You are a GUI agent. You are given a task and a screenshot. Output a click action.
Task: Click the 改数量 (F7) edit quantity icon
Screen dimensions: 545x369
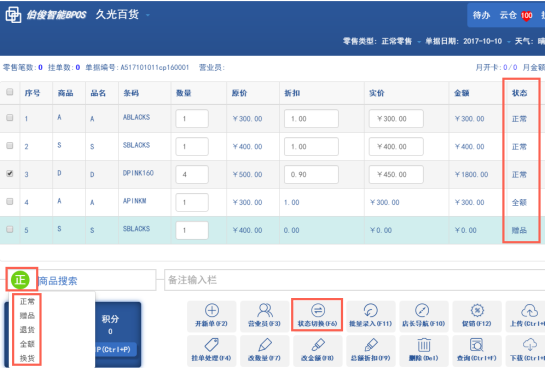tap(265, 345)
